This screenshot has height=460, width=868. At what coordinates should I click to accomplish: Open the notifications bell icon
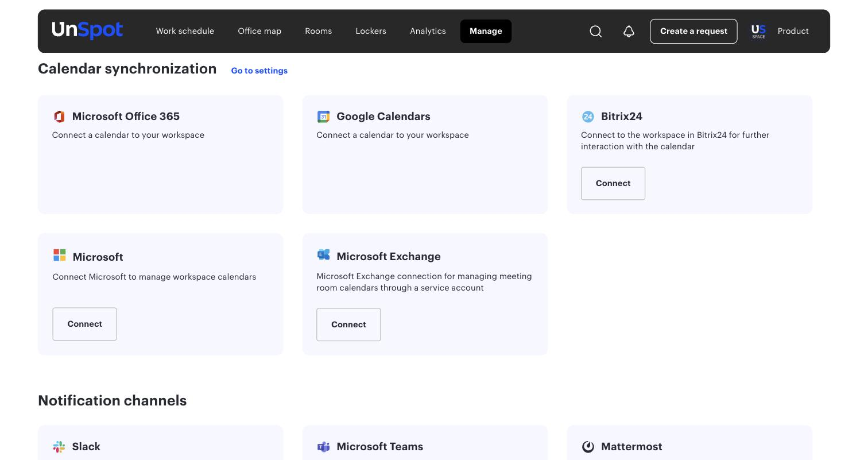[629, 32]
